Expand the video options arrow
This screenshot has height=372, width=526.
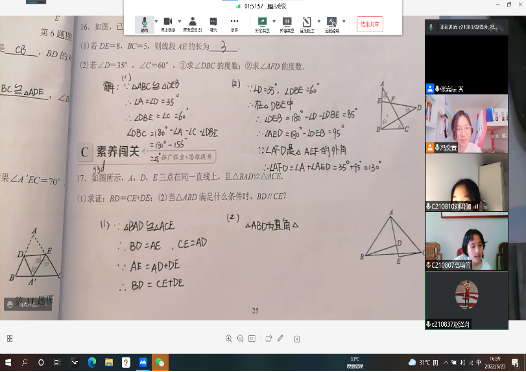coord(179,21)
